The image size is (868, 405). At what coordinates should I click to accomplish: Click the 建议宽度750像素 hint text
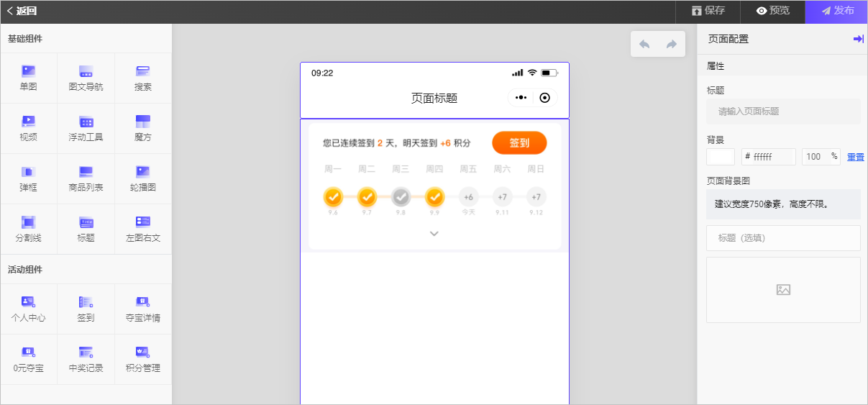point(772,204)
